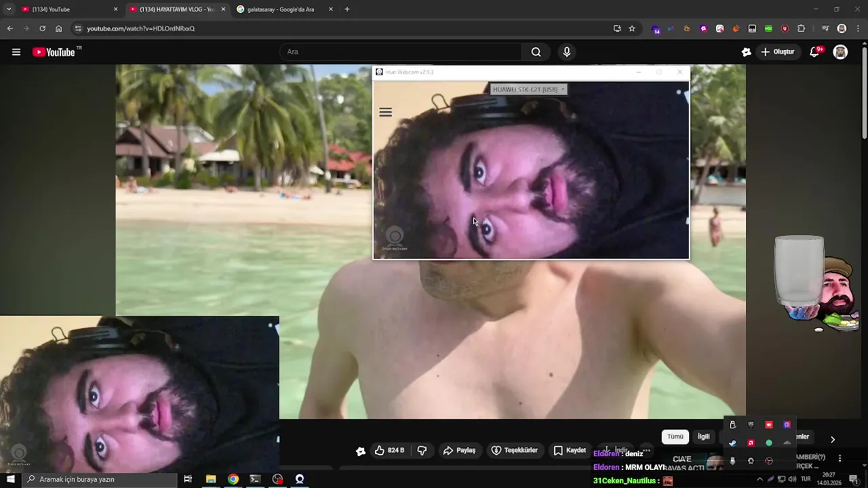Switch to the first YouTube browser tab
Viewport: 868px width, 488px height.
[68, 9]
